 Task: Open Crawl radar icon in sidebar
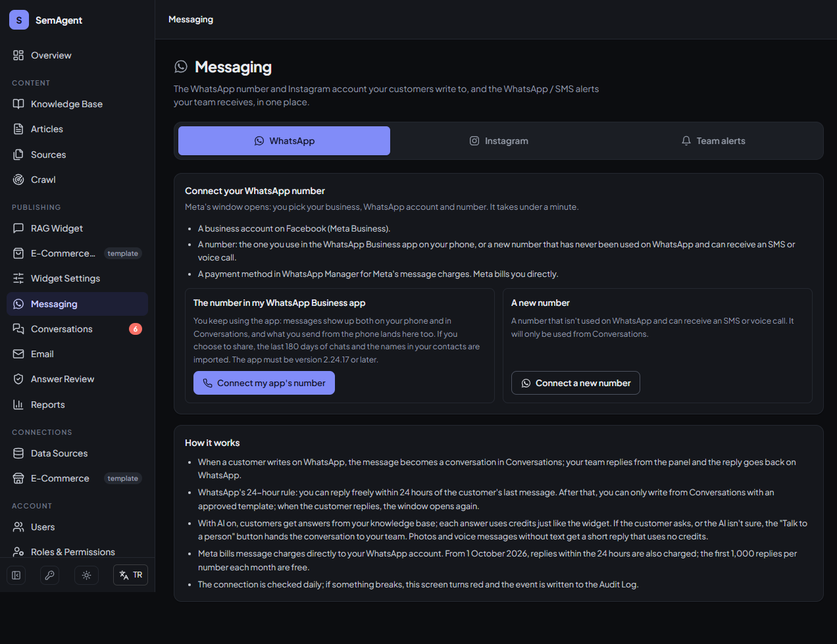point(18,180)
